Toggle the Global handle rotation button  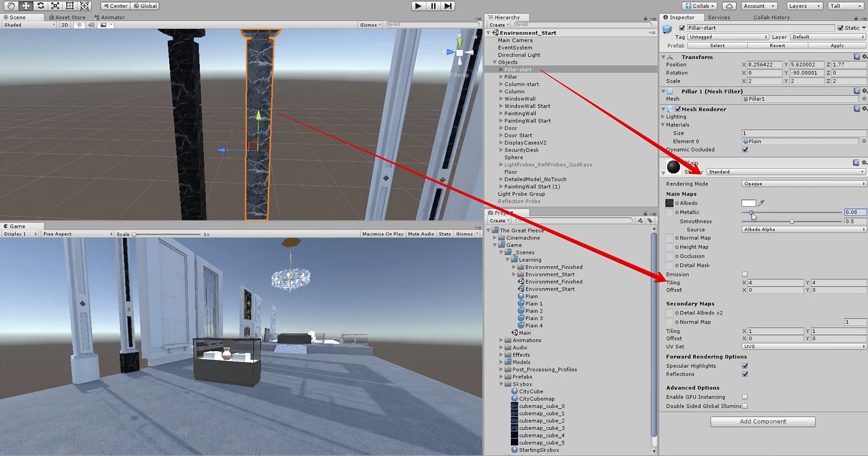pyautogui.click(x=144, y=6)
